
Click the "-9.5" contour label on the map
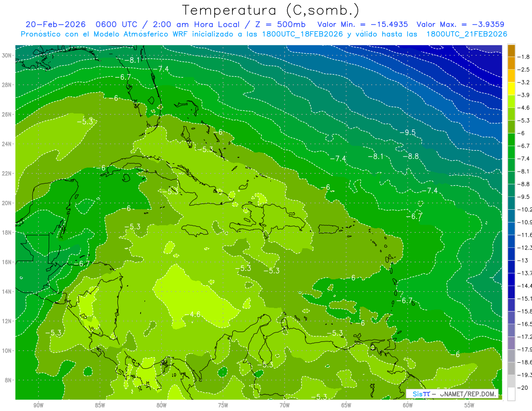tap(407, 132)
